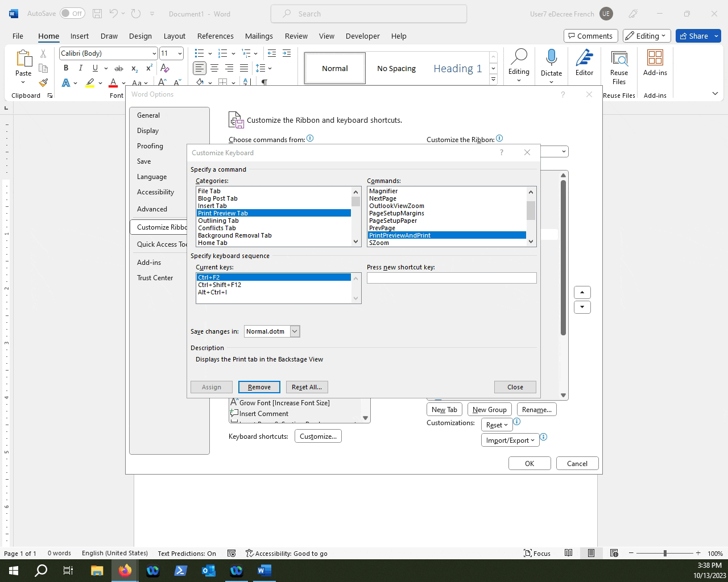Click the Remove shortcut button
Screen dimensions: 728x582
click(259, 387)
